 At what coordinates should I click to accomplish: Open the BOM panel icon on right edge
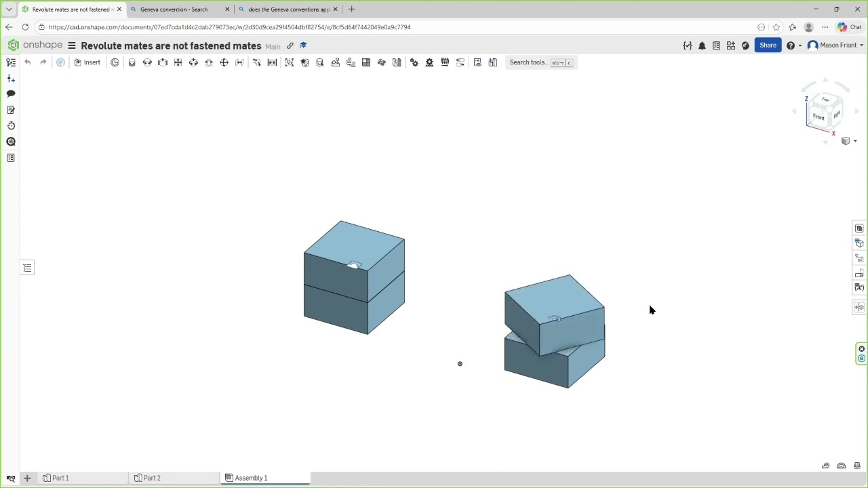click(859, 228)
